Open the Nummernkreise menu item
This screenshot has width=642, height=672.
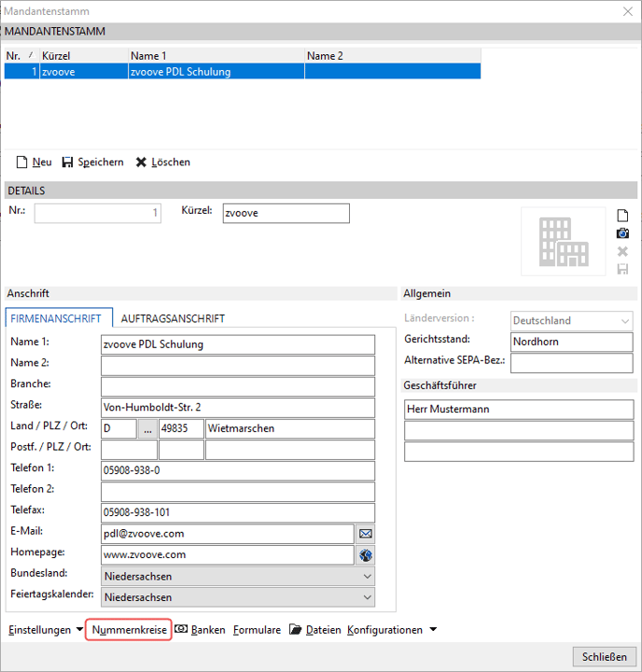[129, 630]
